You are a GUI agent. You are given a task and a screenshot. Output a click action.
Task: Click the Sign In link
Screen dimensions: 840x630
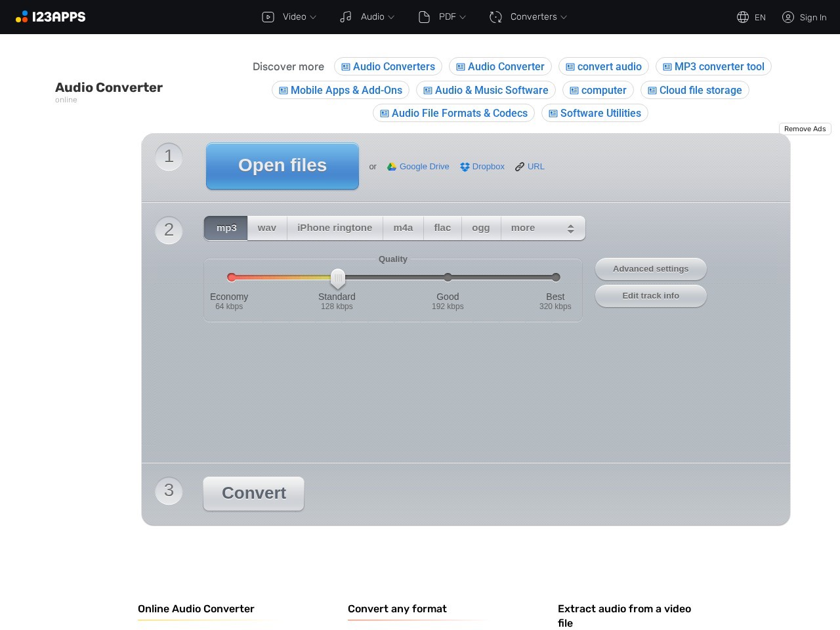[813, 18]
